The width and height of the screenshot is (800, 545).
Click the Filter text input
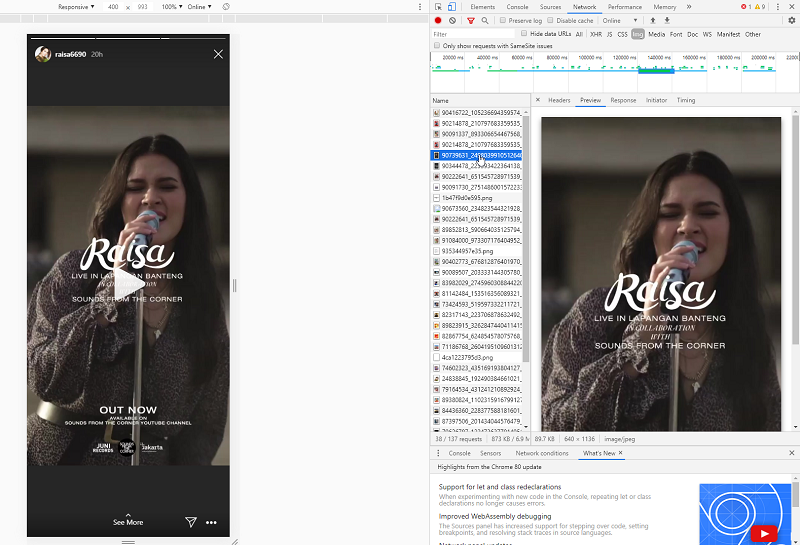473,34
